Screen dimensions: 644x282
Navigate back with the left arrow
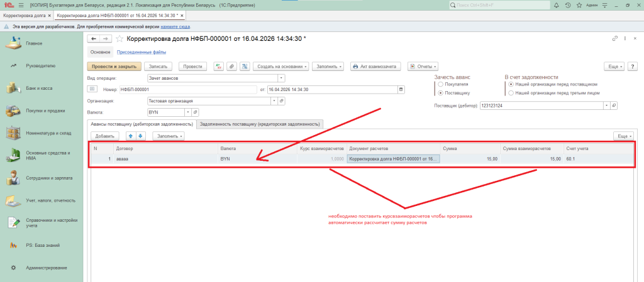click(94, 39)
